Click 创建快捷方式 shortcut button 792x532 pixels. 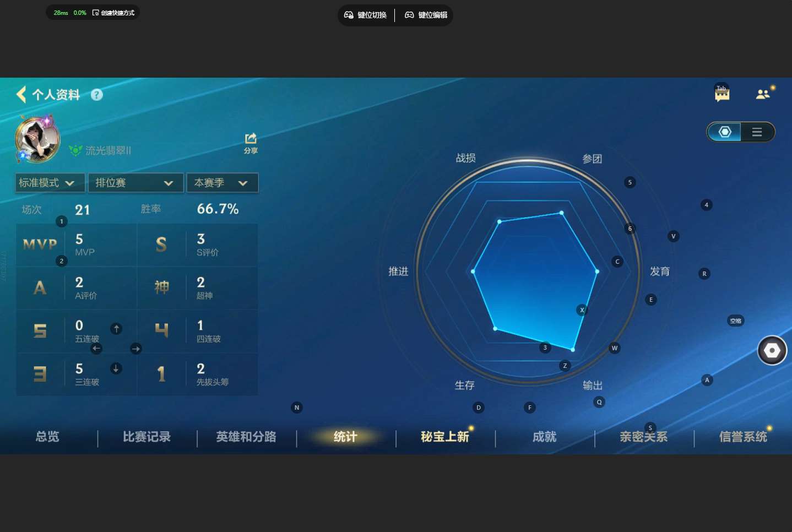point(113,13)
